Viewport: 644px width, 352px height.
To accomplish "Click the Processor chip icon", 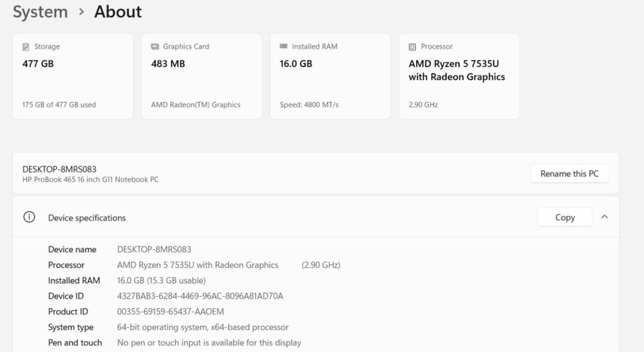I will click(412, 47).
